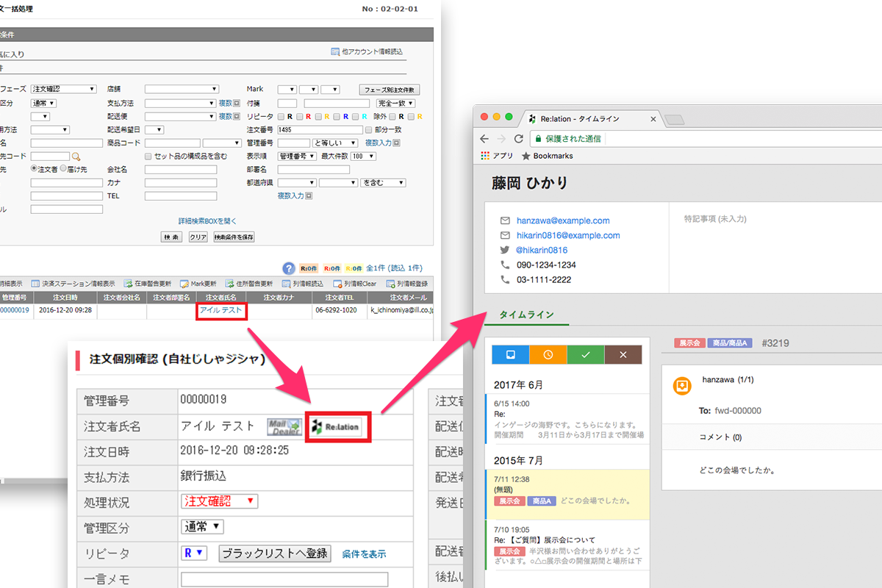Screen dimensions: 882x588
Task: Check the blue R repeater checkbox
Action: coord(337,116)
